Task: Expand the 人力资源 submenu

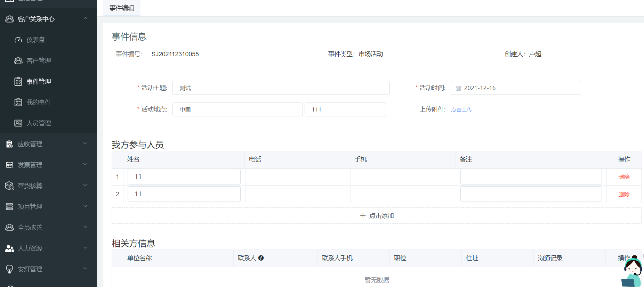Action: [85, 248]
